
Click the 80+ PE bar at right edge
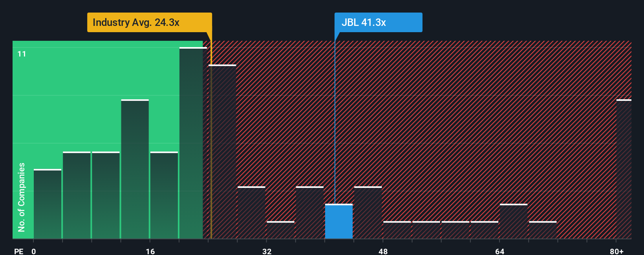tap(624, 169)
